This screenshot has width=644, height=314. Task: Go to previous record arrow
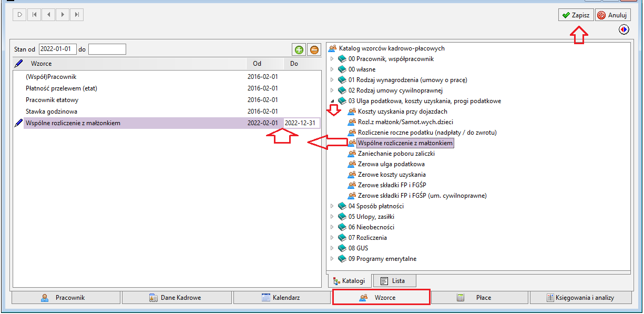(48, 15)
